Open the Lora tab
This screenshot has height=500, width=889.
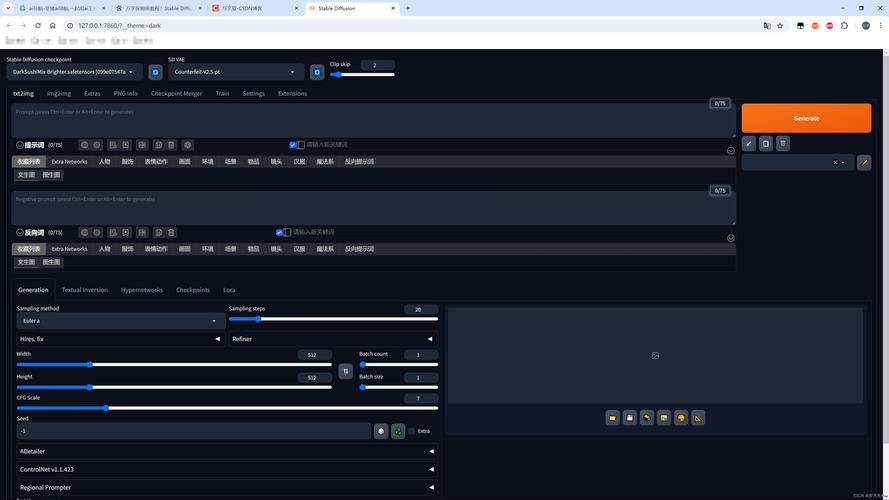pos(229,290)
